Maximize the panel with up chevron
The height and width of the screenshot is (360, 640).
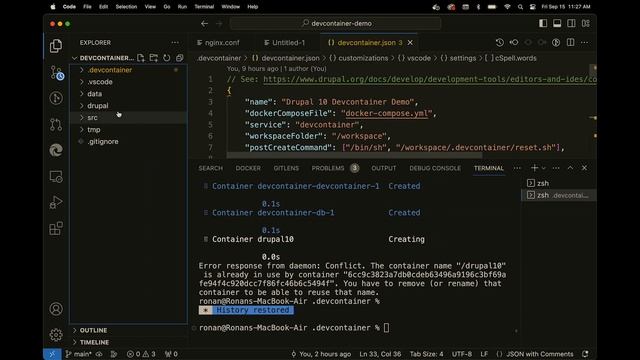(570, 168)
